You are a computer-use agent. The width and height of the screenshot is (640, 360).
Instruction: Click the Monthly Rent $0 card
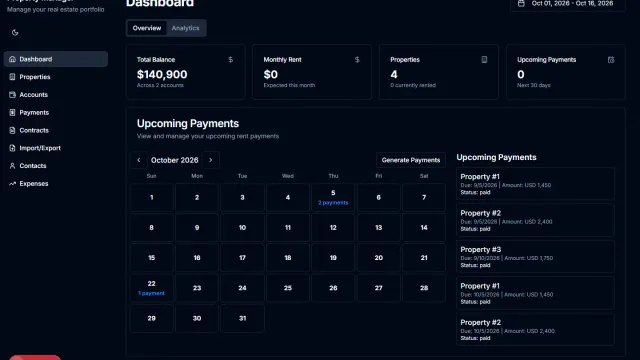tap(312, 72)
